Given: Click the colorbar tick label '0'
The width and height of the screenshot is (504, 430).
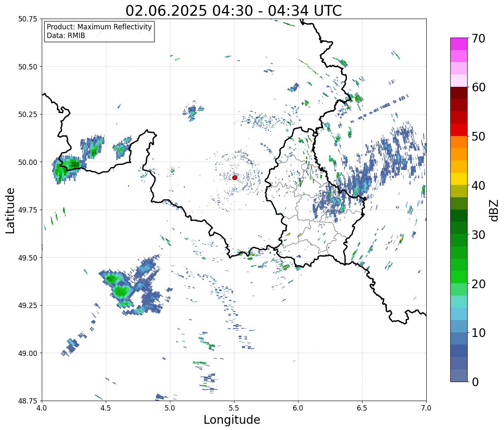Looking at the screenshot, I should point(475,382).
